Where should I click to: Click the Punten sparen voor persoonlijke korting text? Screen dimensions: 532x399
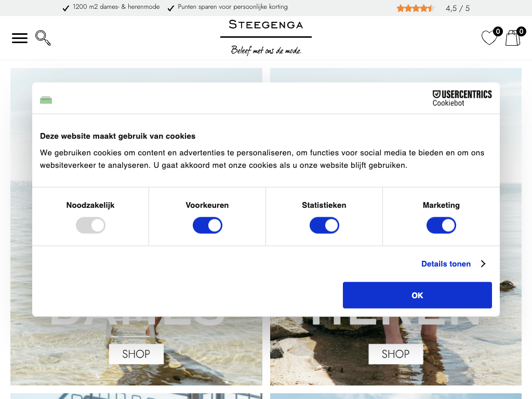(x=233, y=7)
